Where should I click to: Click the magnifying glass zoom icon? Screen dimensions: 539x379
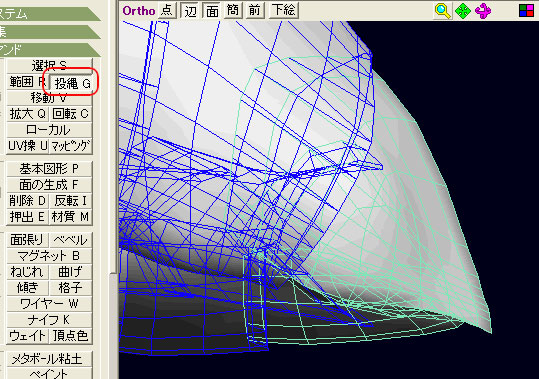[x=442, y=11]
